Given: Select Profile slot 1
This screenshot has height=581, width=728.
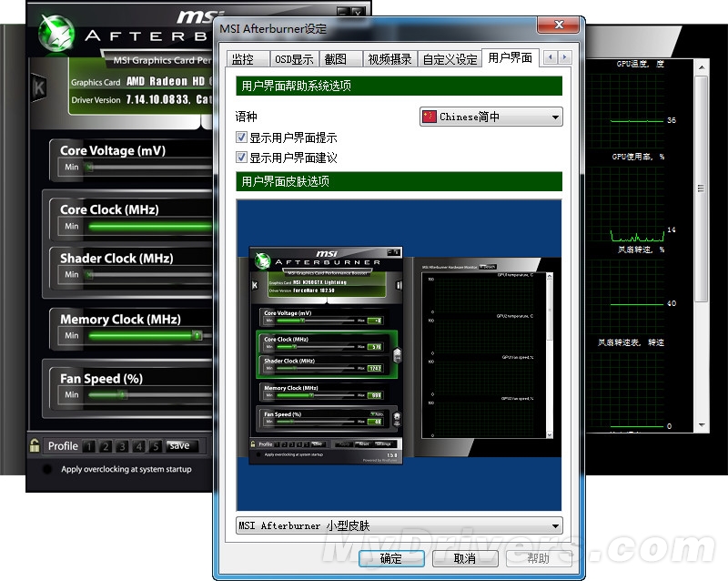Looking at the screenshot, I should (88, 445).
